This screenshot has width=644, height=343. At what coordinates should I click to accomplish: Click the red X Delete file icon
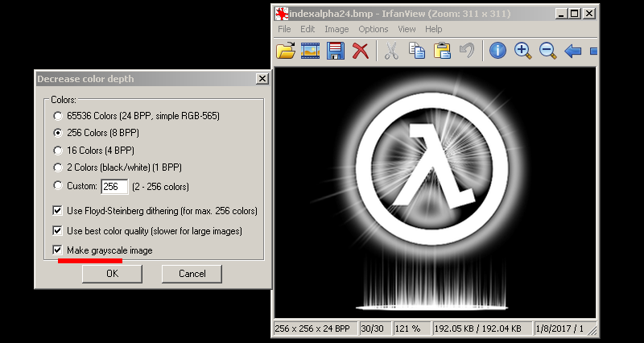click(360, 51)
